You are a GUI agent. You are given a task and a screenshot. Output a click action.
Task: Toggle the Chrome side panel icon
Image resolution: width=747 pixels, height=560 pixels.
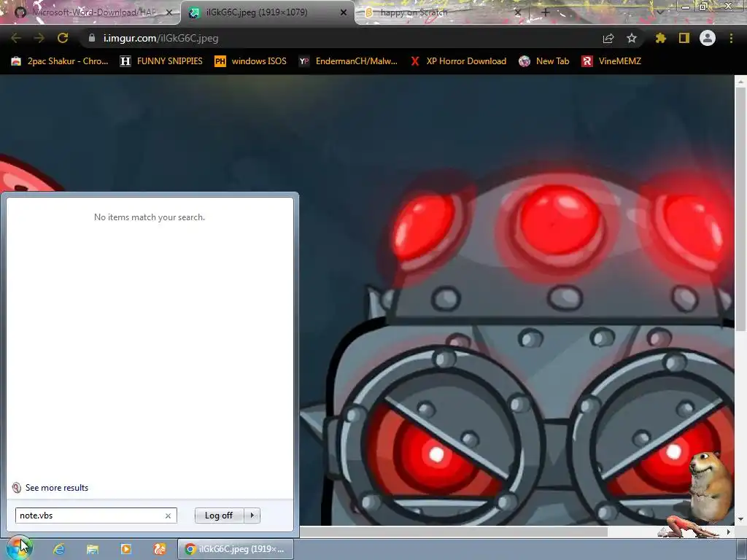click(x=684, y=38)
